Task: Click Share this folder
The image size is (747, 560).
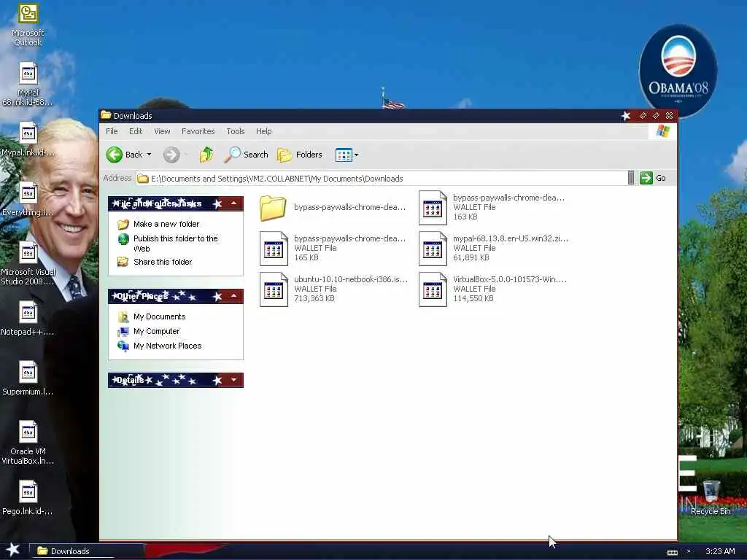Action: pos(163,262)
